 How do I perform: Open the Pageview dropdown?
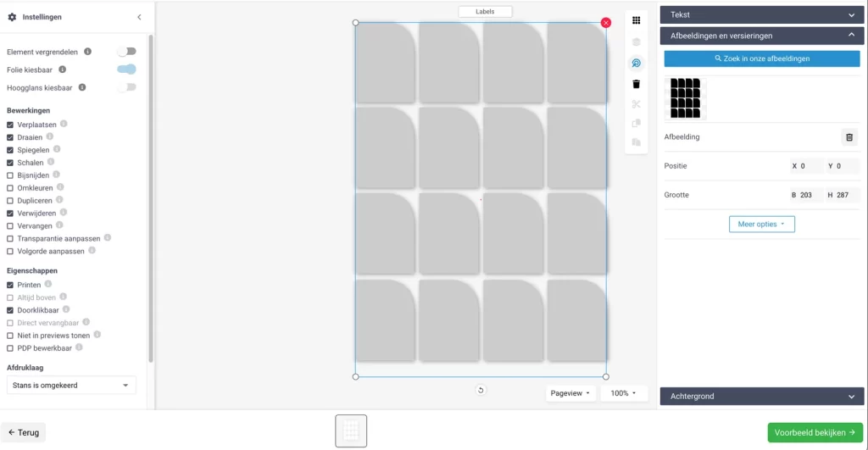coord(570,393)
